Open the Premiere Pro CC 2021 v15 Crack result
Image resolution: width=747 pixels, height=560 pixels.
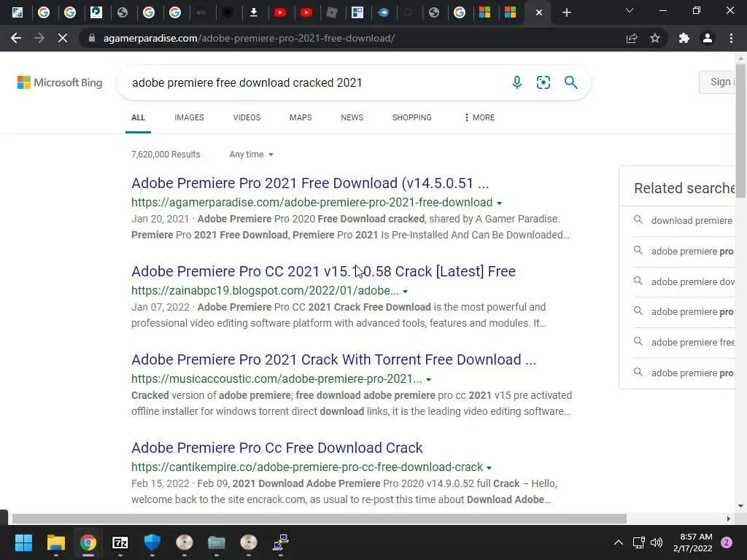pos(323,271)
